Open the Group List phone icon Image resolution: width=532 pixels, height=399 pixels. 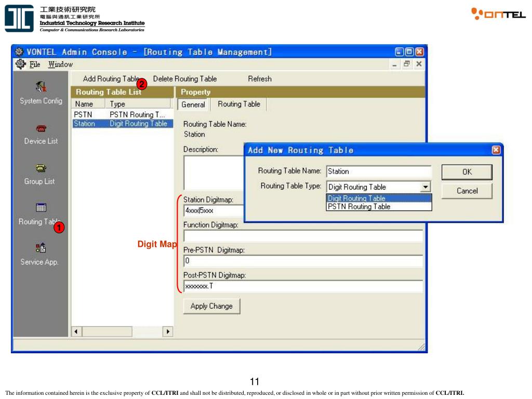click(41, 168)
